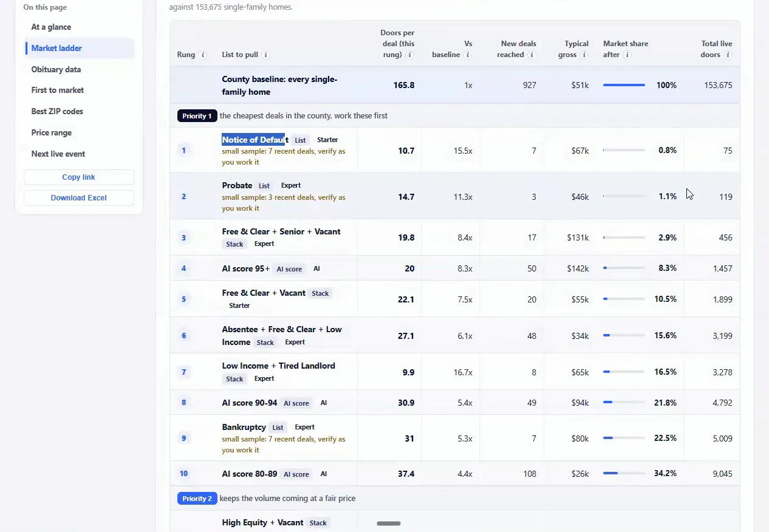Click the horizontal scrollbar thumb below the table
769x532 pixels.
tap(389, 523)
